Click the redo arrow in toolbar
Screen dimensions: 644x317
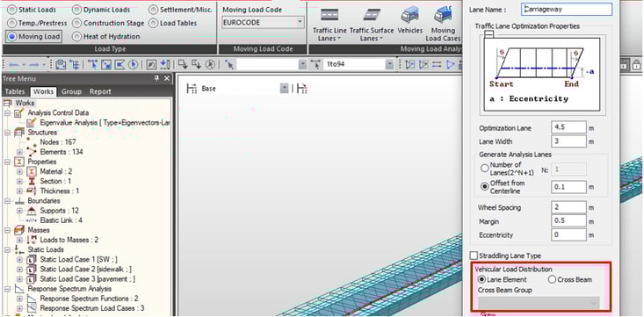34,65
